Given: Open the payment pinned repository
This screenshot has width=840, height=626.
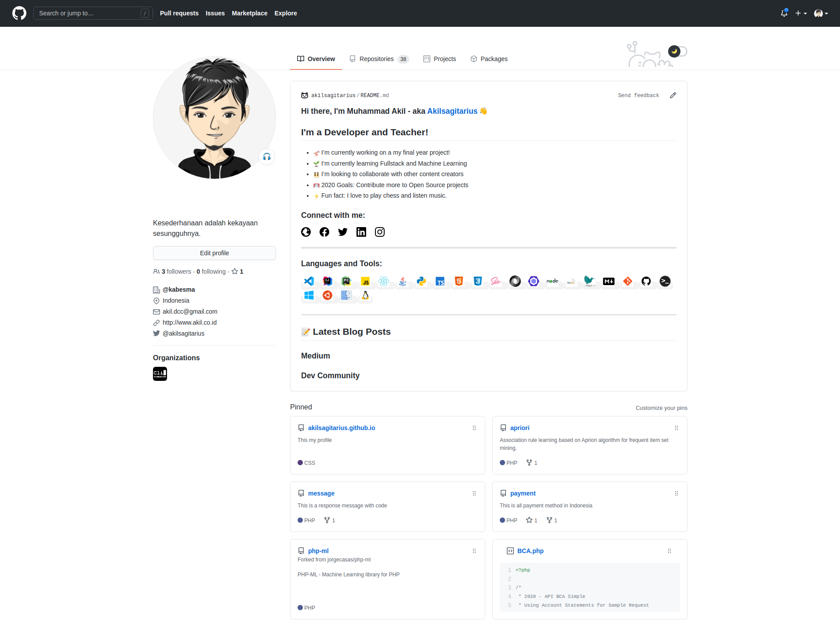Looking at the screenshot, I should 523,493.
